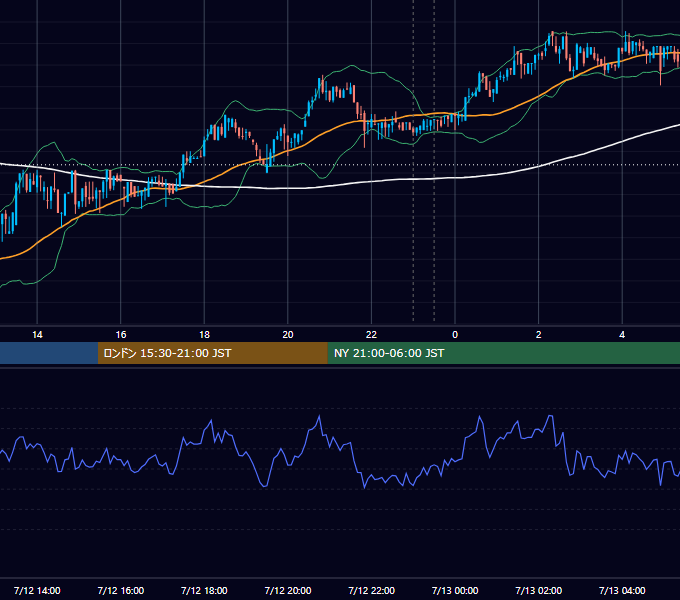Viewport: 680px width, 600px height.
Task: Click the blue session bar before ロンドン
Action: [x=49, y=353]
